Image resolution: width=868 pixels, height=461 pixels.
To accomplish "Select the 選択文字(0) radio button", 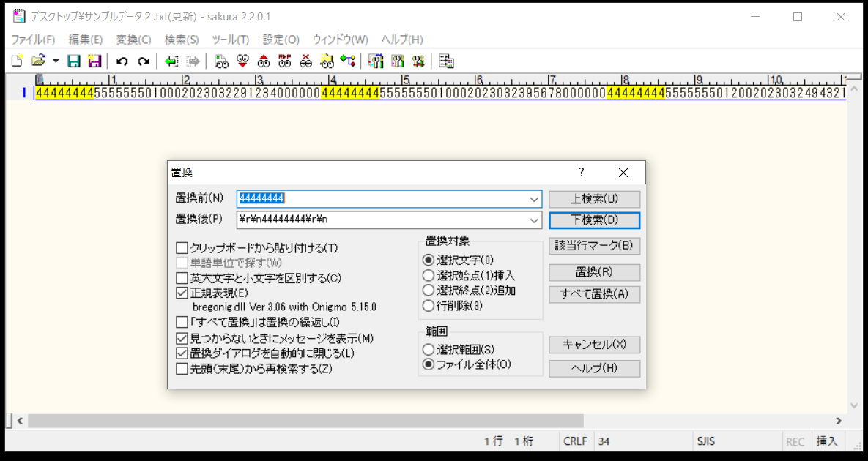I will [x=428, y=259].
